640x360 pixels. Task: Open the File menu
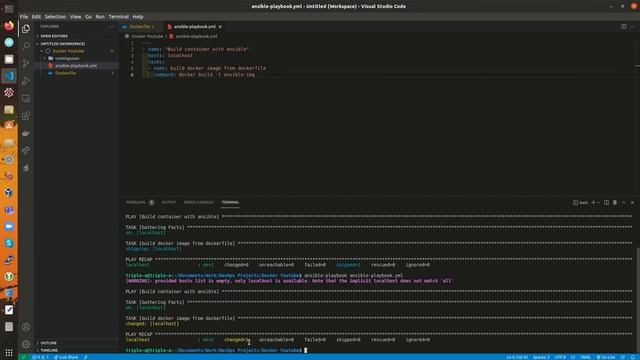[x=24, y=17]
